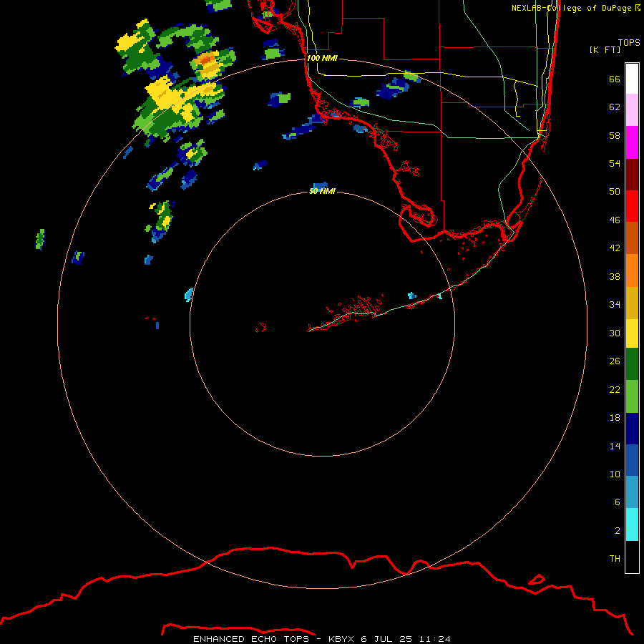Click the "58" legend value
Viewport: 644px width, 644px height.
[615, 135]
